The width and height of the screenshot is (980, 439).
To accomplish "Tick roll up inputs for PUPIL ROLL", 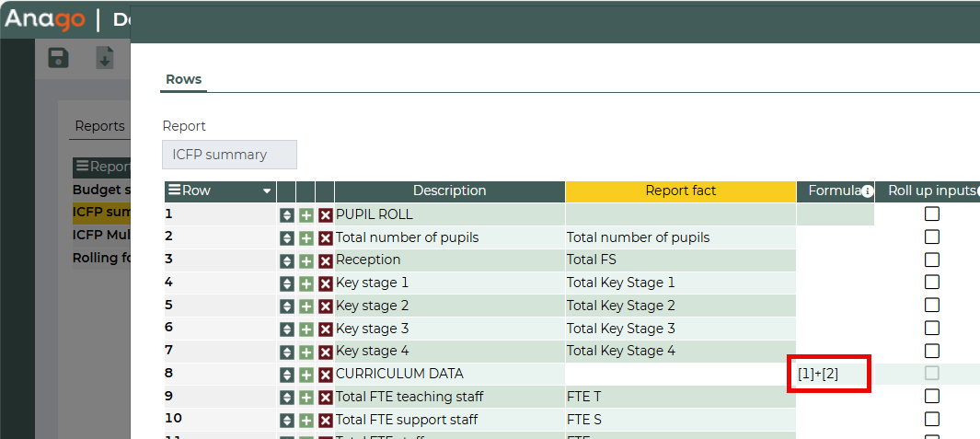I will coord(932,214).
